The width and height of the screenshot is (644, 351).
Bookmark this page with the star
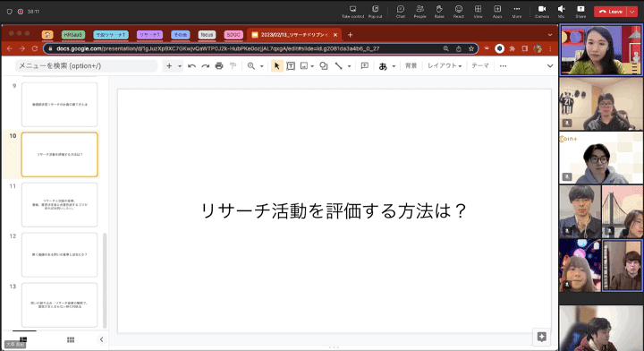pos(471,48)
